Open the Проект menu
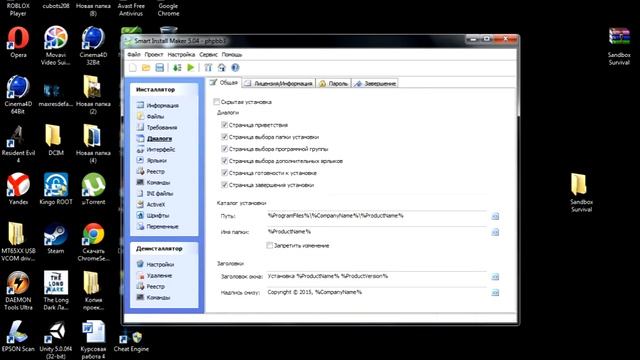The image size is (640, 360). tap(153, 54)
